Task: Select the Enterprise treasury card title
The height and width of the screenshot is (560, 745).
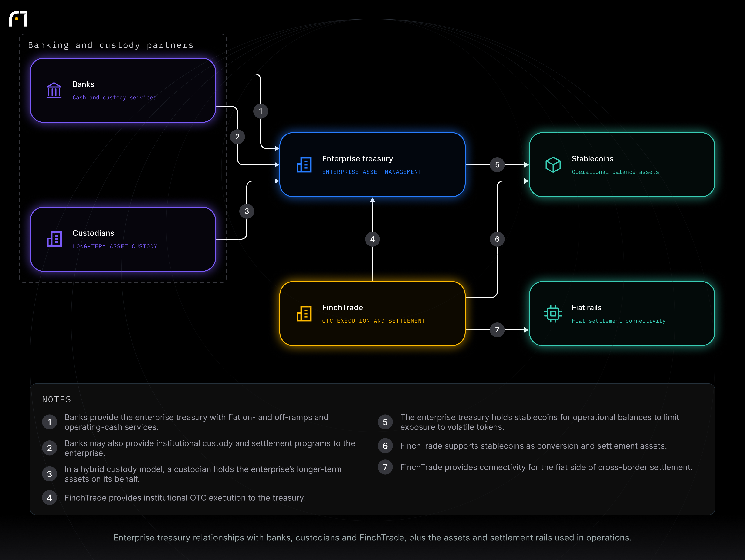Action: tap(358, 159)
